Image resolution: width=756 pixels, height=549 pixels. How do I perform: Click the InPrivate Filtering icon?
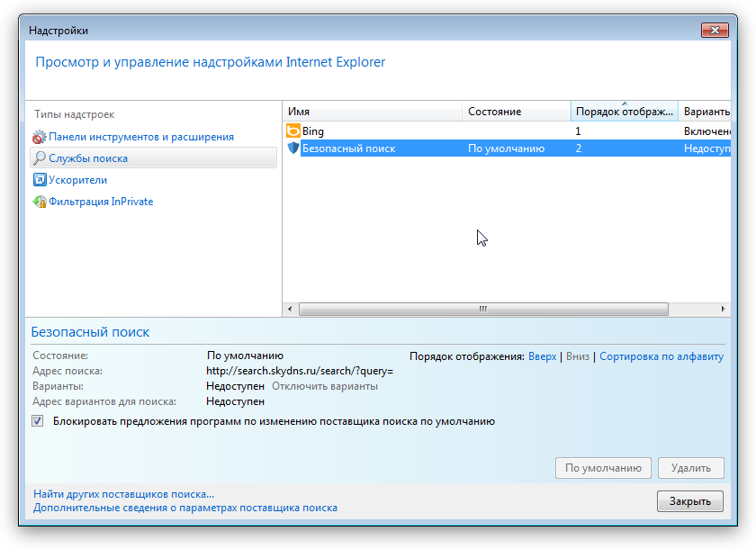coord(40,202)
